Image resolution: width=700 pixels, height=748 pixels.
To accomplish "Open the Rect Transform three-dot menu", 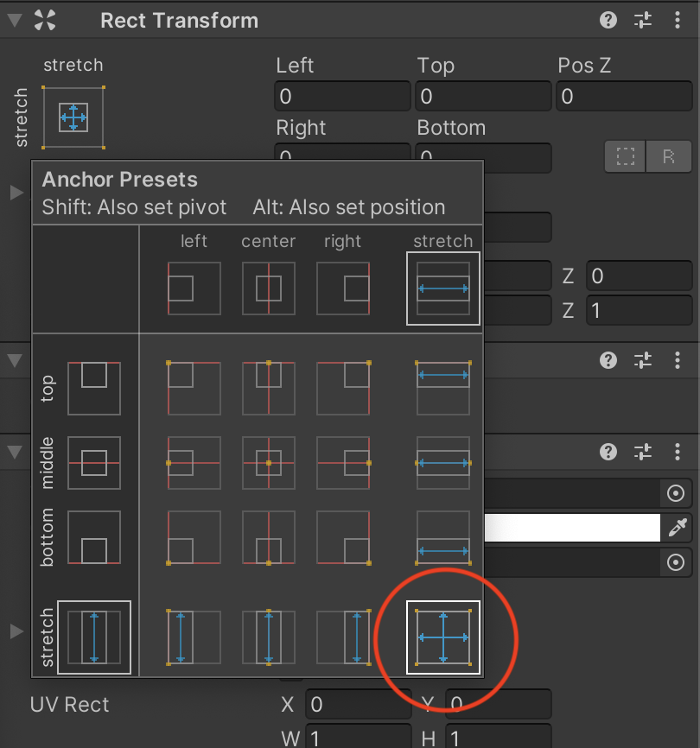I will pos(678,20).
